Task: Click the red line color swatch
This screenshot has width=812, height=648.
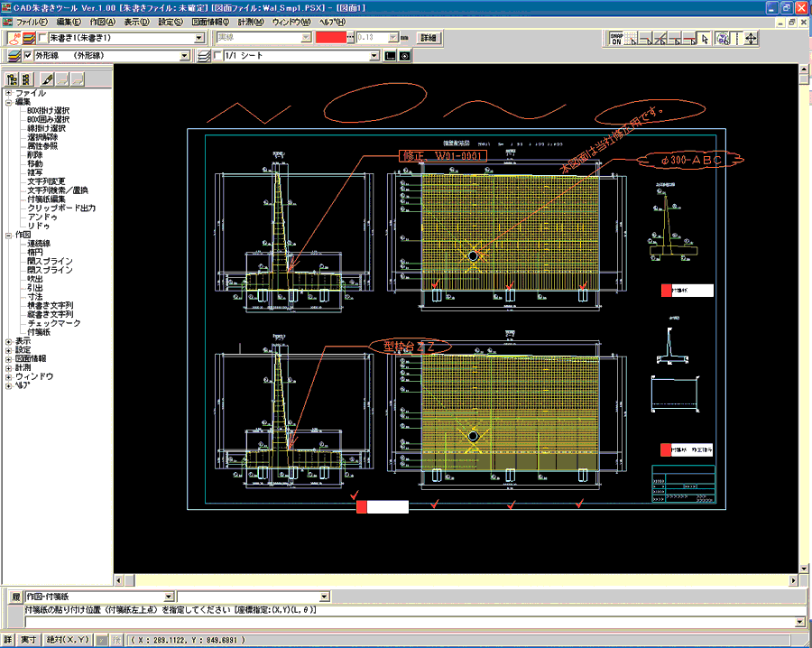Action: click(331, 38)
